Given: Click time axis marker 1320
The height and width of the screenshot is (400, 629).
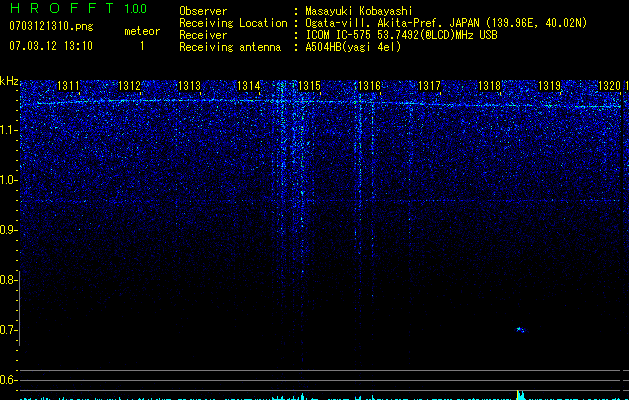Looking at the screenshot, I should [609, 86].
